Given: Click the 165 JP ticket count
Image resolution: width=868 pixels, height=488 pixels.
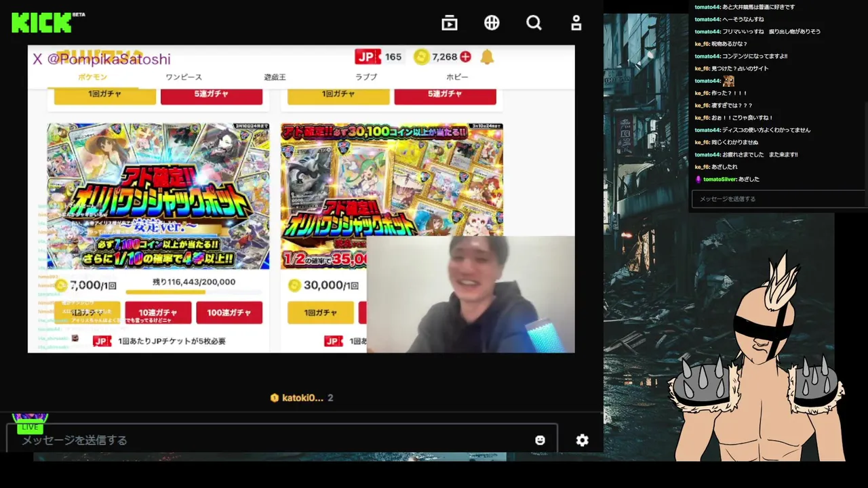Looking at the screenshot, I should click(393, 57).
